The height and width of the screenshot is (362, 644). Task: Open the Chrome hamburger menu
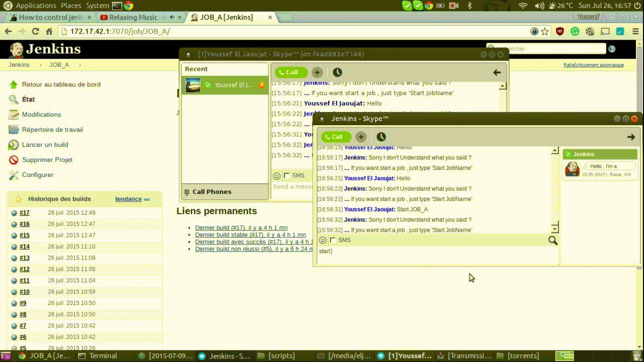634,31
